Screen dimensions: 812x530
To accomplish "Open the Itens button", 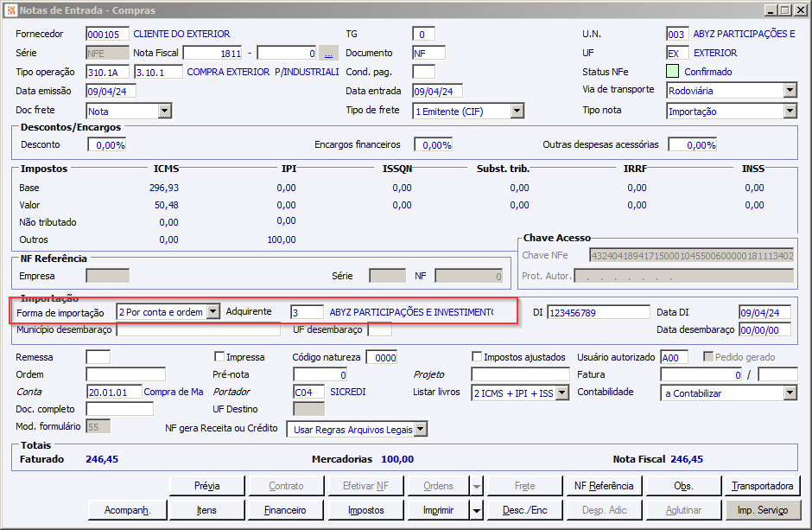I will click(x=206, y=510).
